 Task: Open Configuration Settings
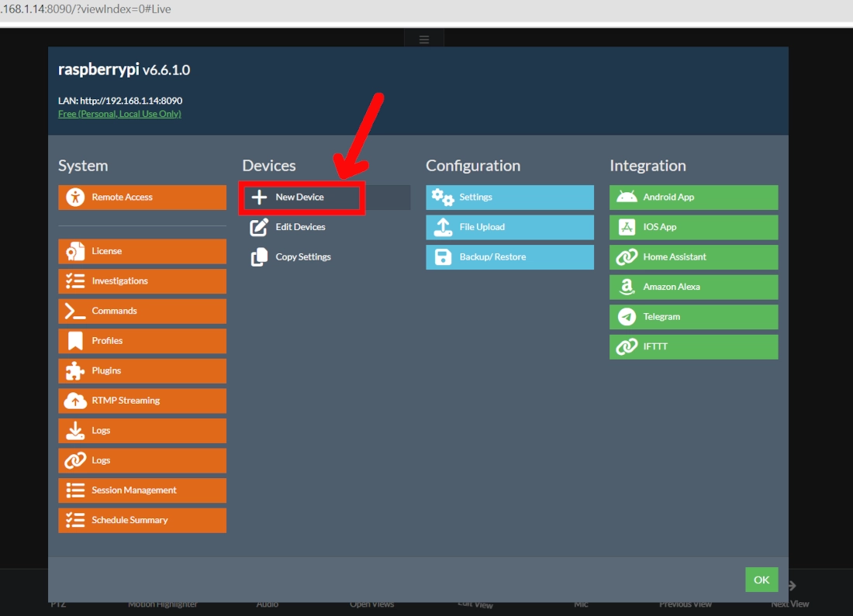pos(509,198)
